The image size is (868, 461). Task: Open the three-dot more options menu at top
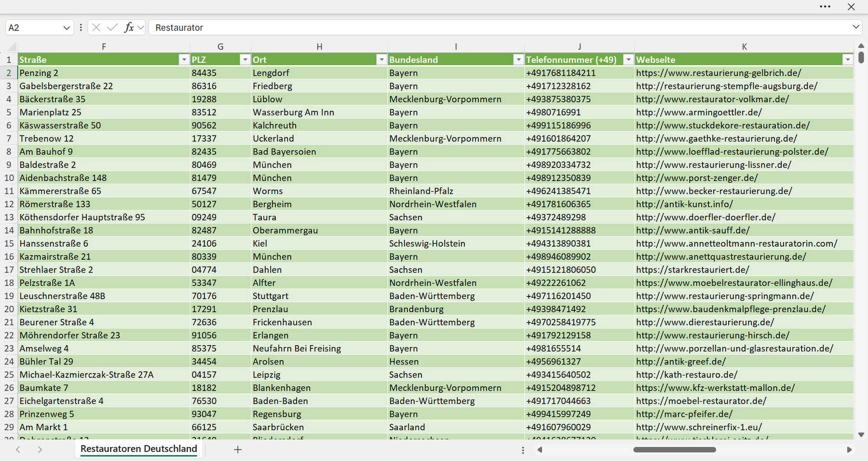[825, 7]
